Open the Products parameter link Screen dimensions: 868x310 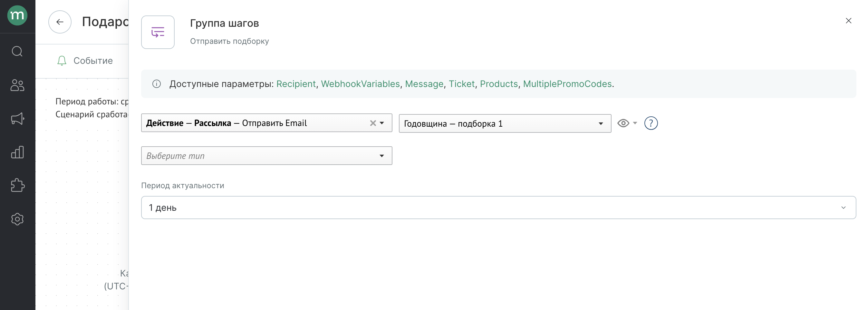click(499, 84)
